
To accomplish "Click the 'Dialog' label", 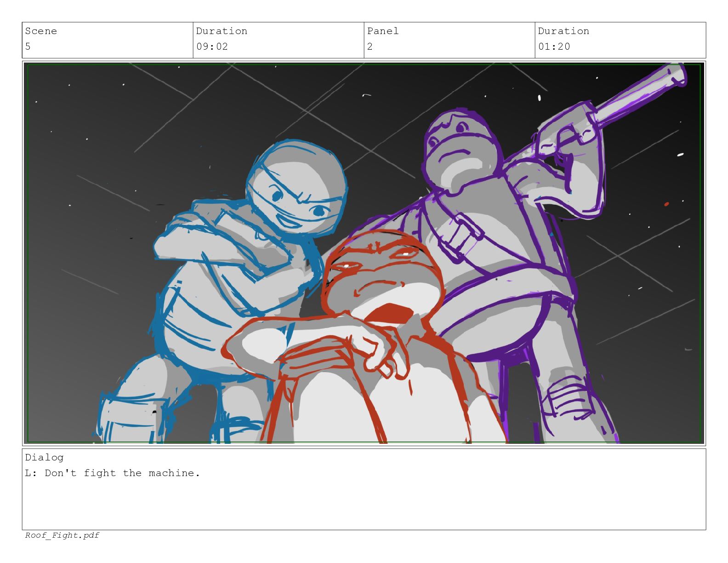I will pyautogui.click(x=44, y=458).
